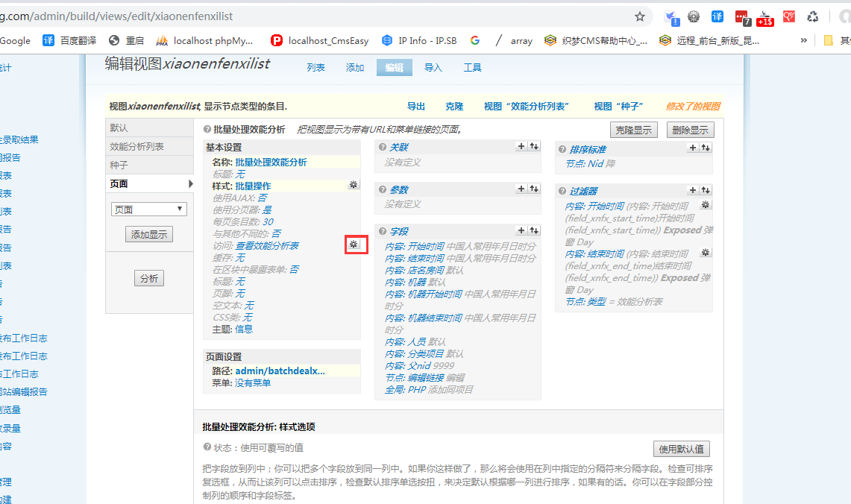Rearrange the 排序标准 sort criteria

tap(706, 148)
